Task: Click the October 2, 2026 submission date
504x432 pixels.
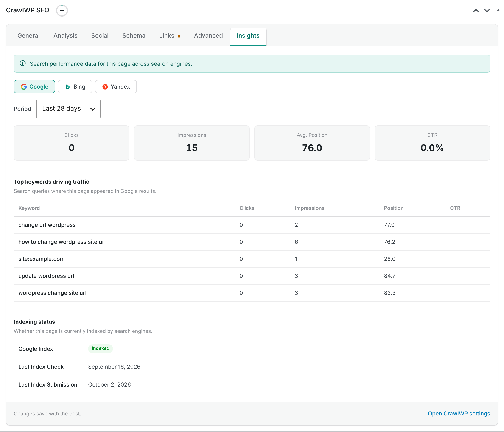Action: [x=109, y=385]
